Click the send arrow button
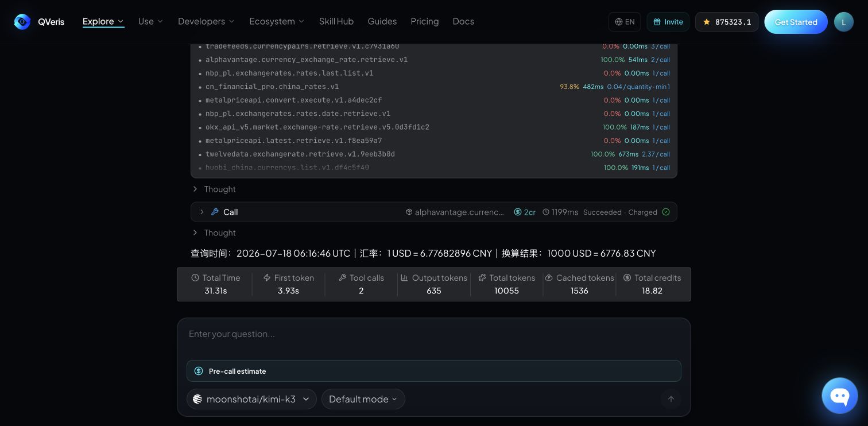Screen dimensions: 868x426 point(671,399)
